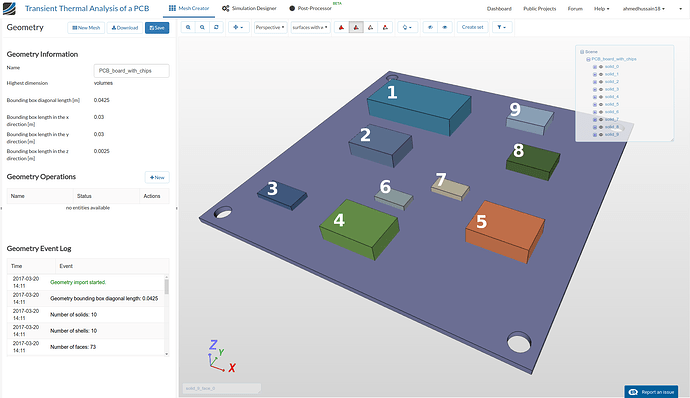Open Public Projects in top navigation

pos(540,9)
